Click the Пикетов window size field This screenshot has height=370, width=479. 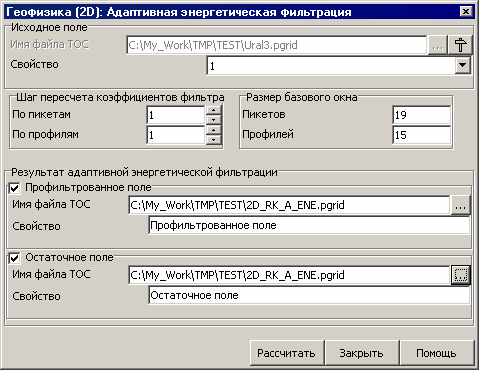(x=421, y=115)
